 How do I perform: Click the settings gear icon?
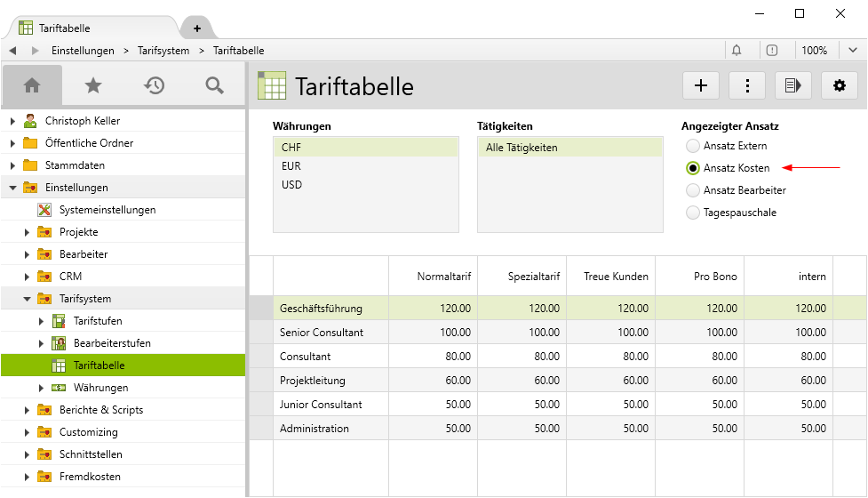click(840, 85)
